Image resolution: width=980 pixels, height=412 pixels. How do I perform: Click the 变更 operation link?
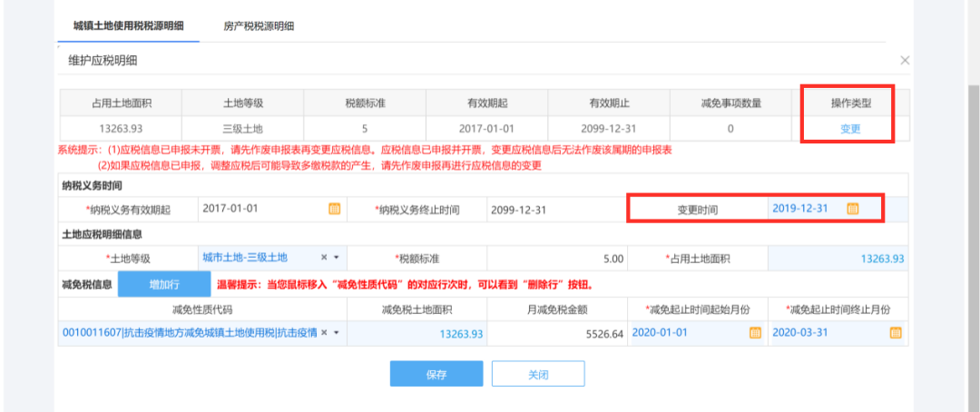point(849,129)
